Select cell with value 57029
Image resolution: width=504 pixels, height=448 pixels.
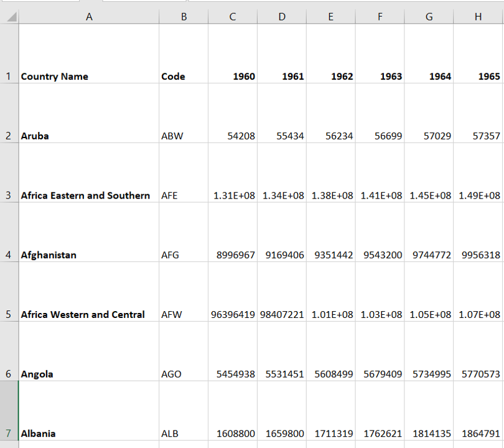point(429,113)
